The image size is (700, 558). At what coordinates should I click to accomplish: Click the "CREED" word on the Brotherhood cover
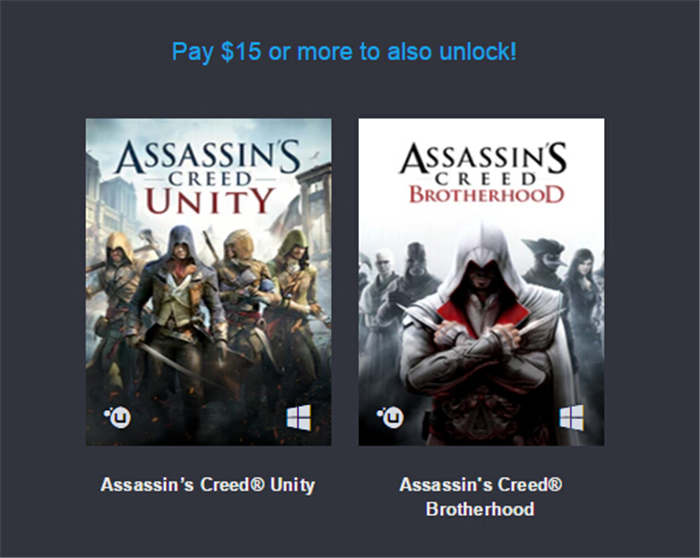[481, 176]
